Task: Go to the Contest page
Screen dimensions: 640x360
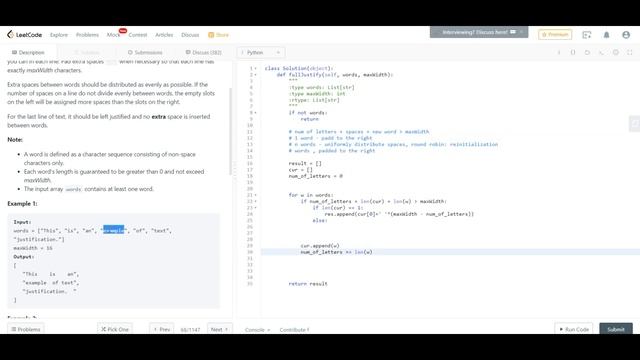Action: point(138,35)
